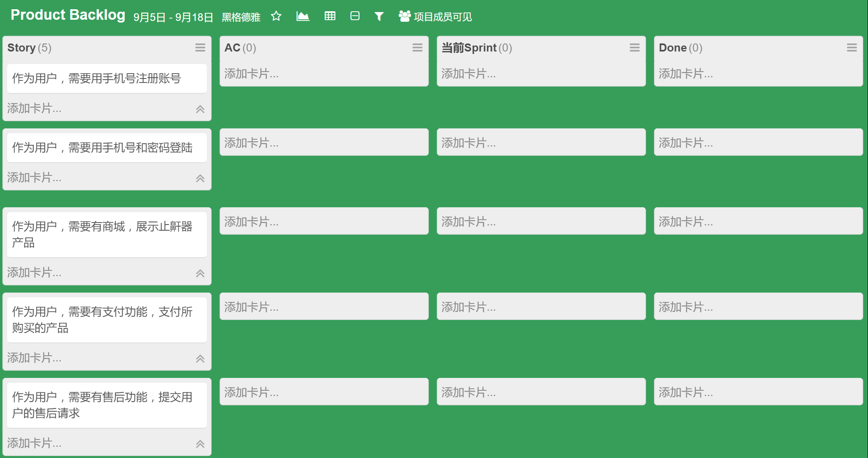Collapse the 手机号和密码登陆 swimlane chevron
This screenshot has height=458, width=868.
[200, 178]
